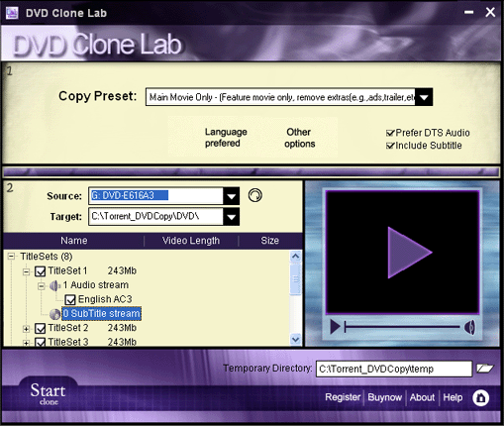Click the Source drive text field
The width and height of the screenshot is (504, 426).
[x=155, y=196]
